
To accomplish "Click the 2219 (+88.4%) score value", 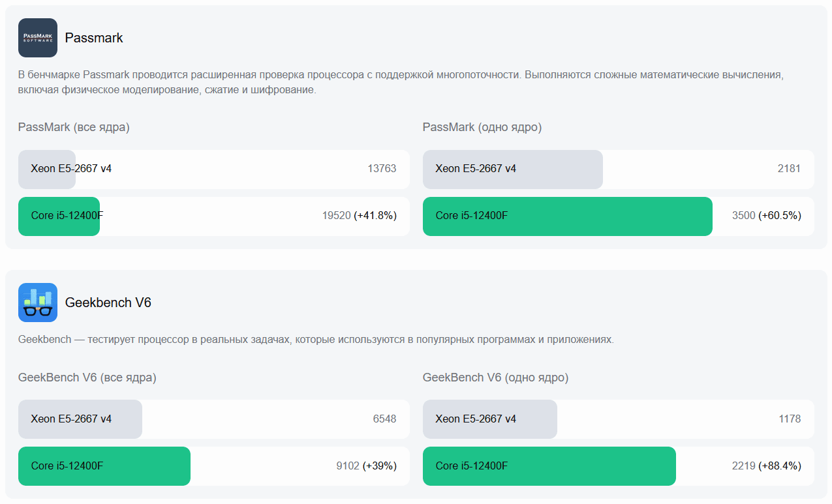I will (x=766, y=466).
